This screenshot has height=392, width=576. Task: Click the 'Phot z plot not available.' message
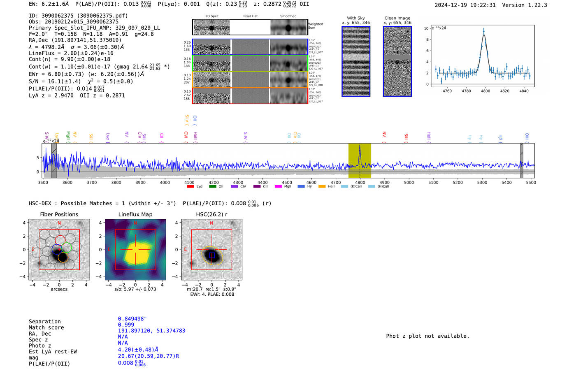point(427,336)
